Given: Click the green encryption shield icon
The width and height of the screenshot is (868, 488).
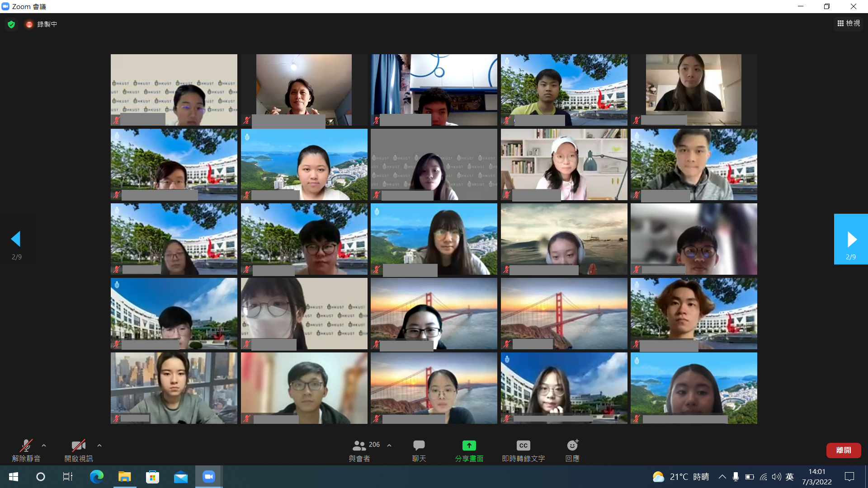Looking at the screenshot, I should 12,24.
